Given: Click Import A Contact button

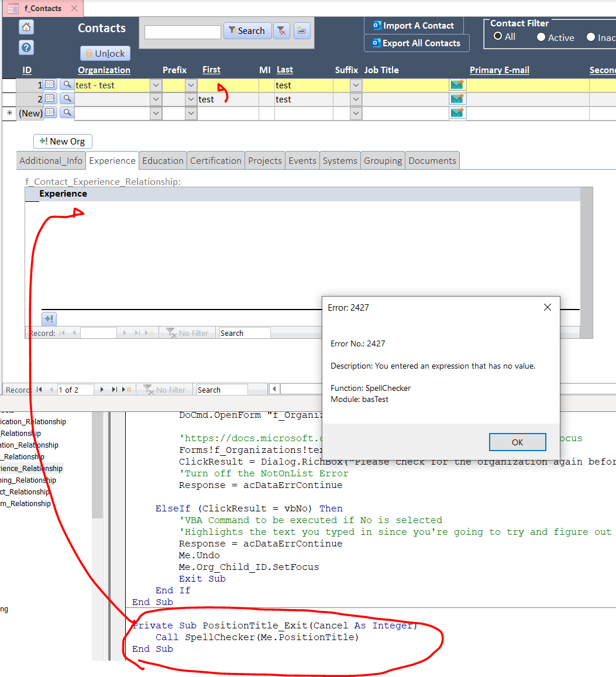Looking at the screenshot, I should click(414, 26).
